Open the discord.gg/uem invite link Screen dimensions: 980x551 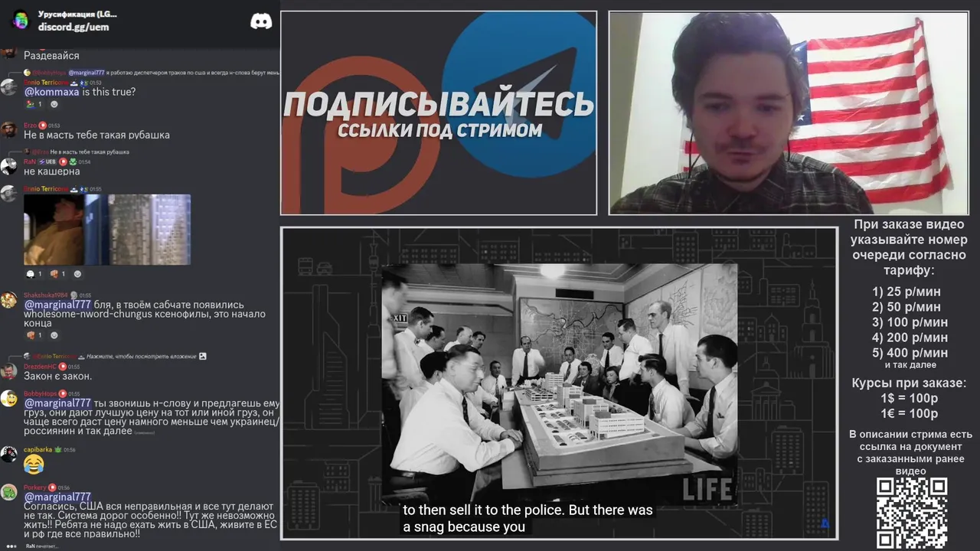[73, 27]
